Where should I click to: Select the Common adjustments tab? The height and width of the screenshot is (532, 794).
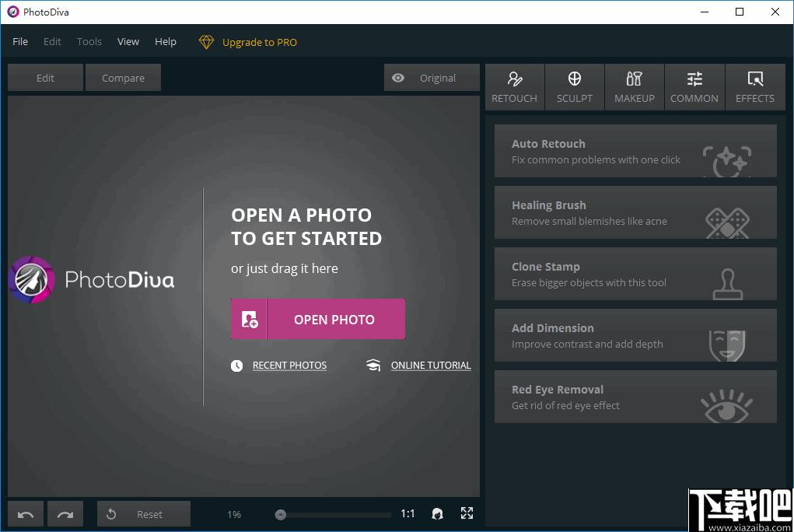pos(694,87)
